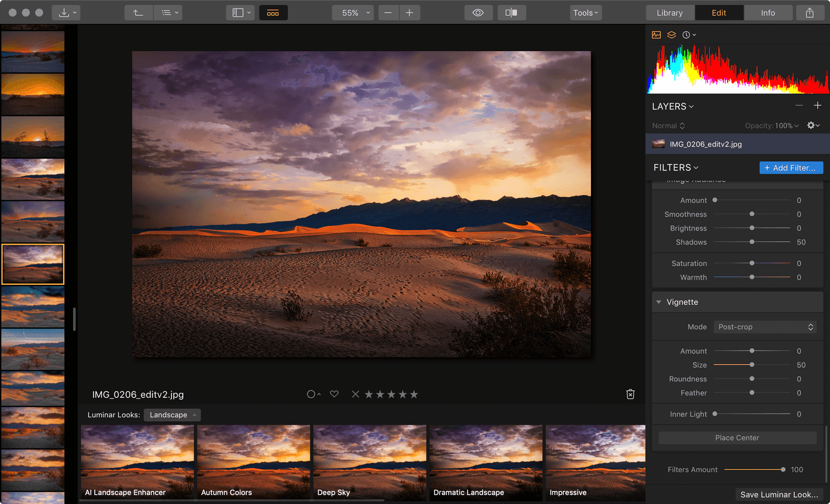Click the go back arrow icon
This screenshot has height=504, width=830.
click(x=138, y=13)
